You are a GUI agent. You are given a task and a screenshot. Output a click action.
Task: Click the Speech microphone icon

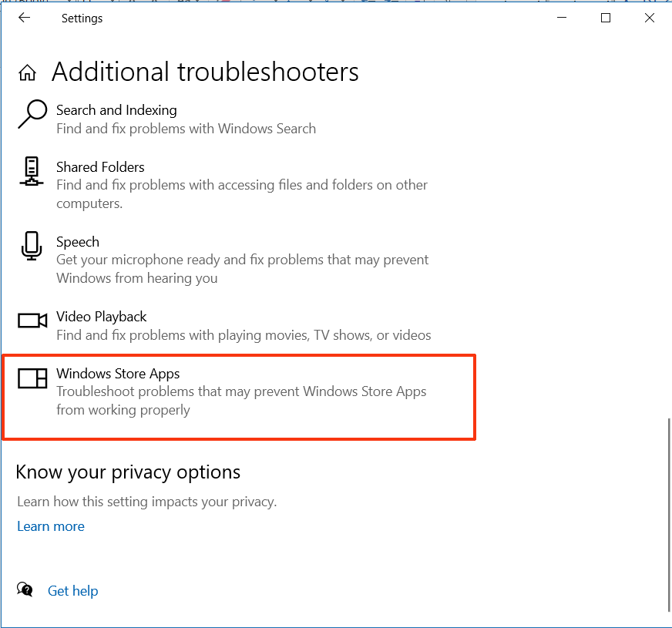click(x=32, y=246)
